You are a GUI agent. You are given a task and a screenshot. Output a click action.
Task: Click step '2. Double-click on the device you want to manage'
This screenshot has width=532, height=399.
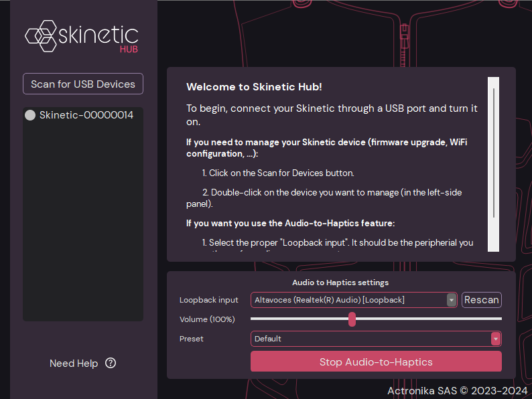[324, 198]
